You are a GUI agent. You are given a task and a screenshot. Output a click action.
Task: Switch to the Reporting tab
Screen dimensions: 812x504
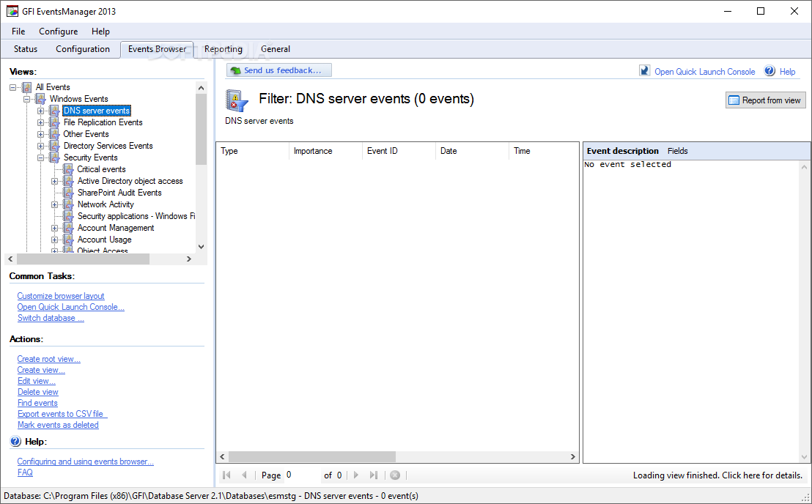click(224, 49)
